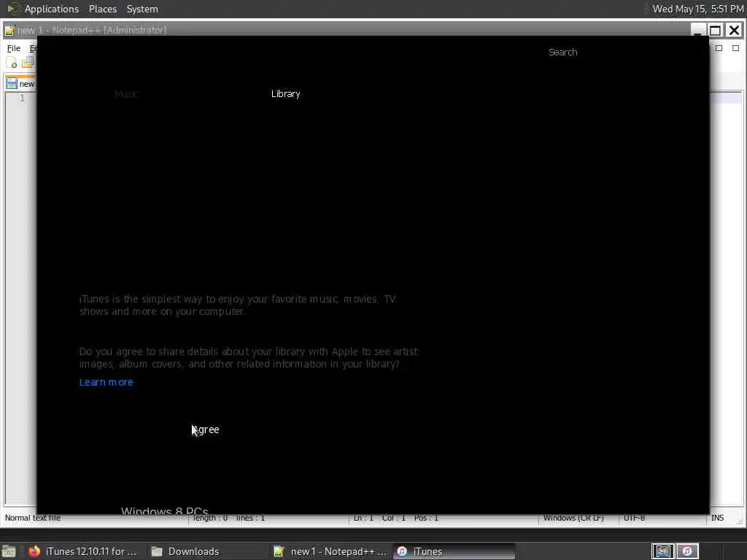This screenshot has width=747, height=560.
Task: Switch to the Library tab in iTunes
Action: [x=285, y=94]
